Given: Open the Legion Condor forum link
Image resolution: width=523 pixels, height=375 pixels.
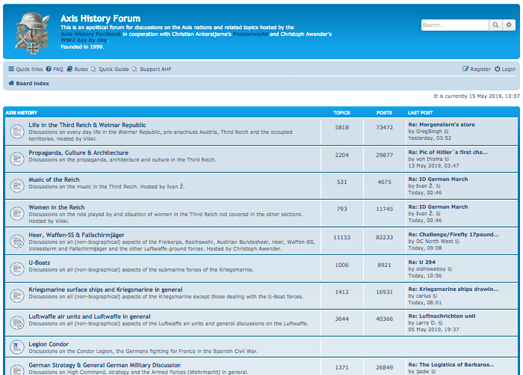Looking at the screenshot, I should click(x=48, y=344).
